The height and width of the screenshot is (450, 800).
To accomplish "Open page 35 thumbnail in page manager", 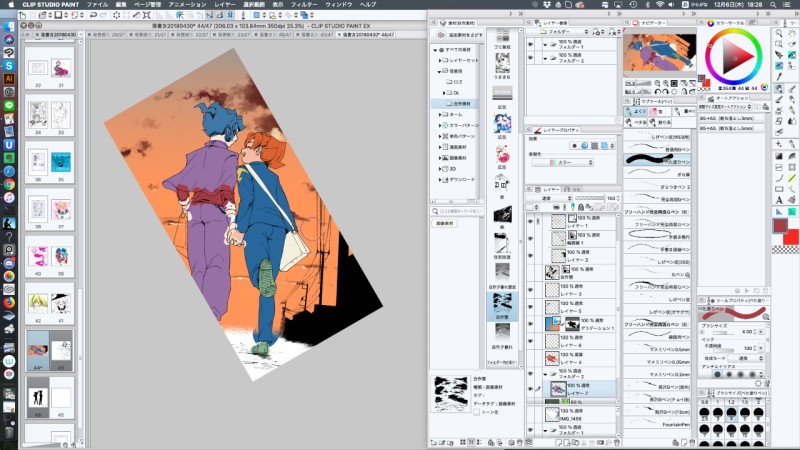I will click(x=61, y=162).
